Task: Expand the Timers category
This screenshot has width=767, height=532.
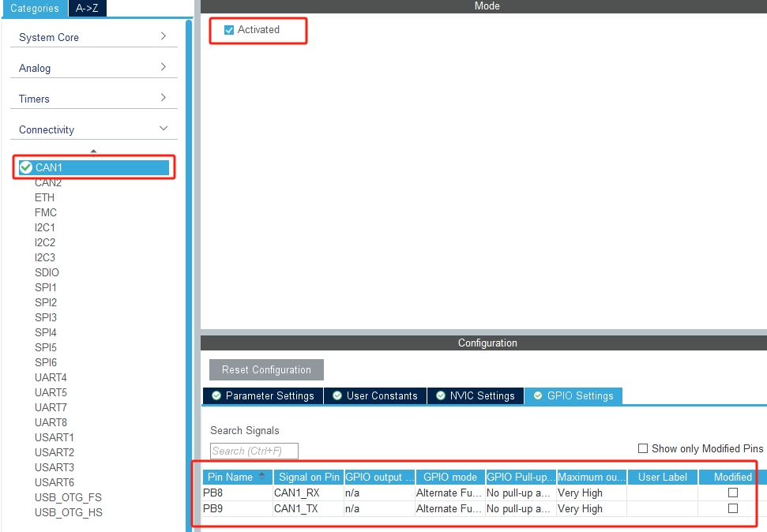Action: (93, 99)
